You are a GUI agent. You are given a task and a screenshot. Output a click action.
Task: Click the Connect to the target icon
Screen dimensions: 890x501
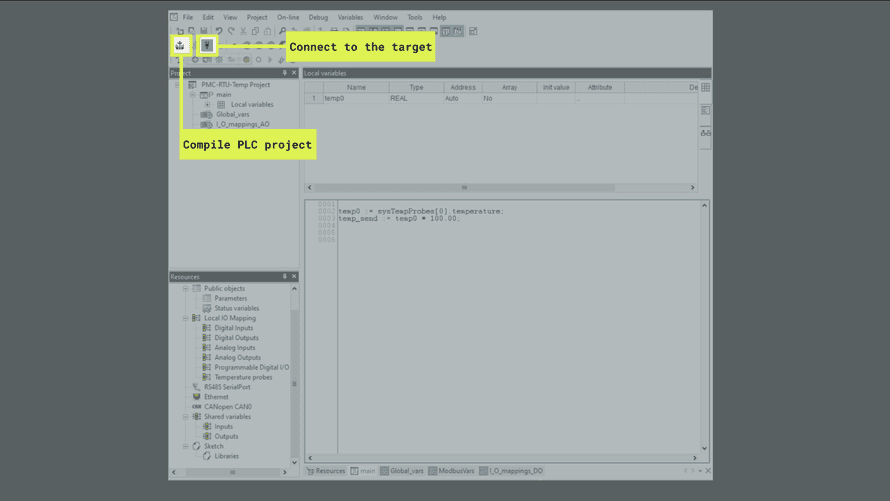207,45
